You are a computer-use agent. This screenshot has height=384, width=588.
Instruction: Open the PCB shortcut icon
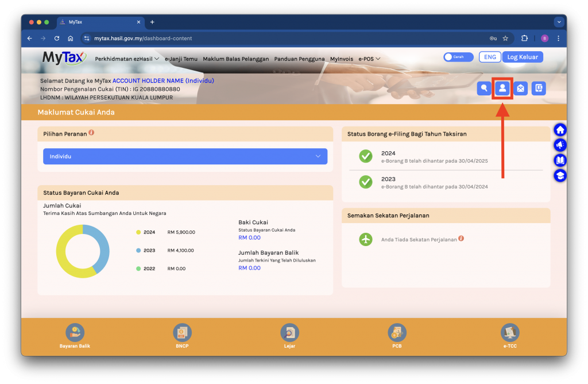point(397,332)
